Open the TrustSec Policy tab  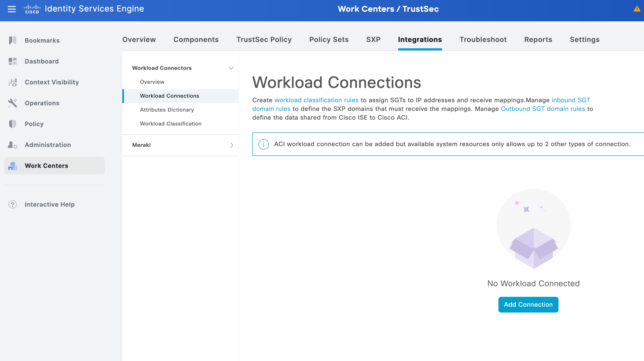click(264, 40)
